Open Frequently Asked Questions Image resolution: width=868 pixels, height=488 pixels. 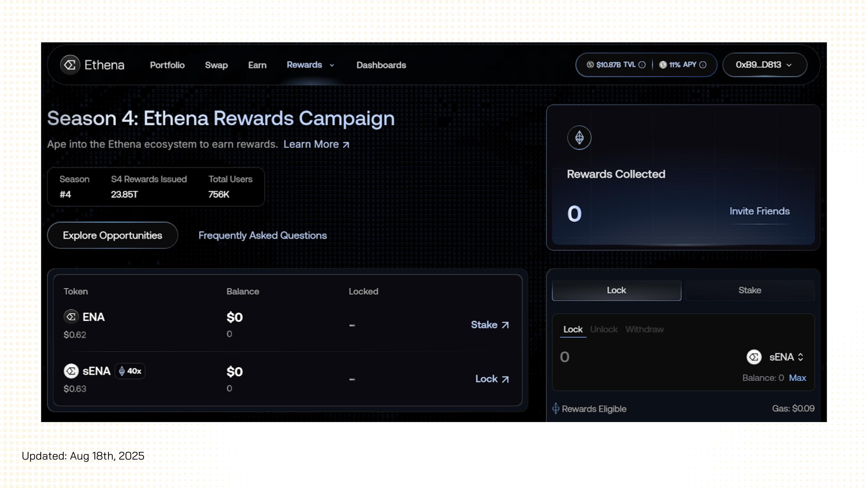[x=262, y=235]
